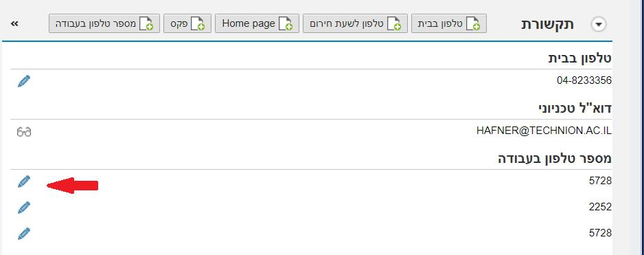Create a Home page record
This screenshot has width=644, height=255.
(257, 23)
